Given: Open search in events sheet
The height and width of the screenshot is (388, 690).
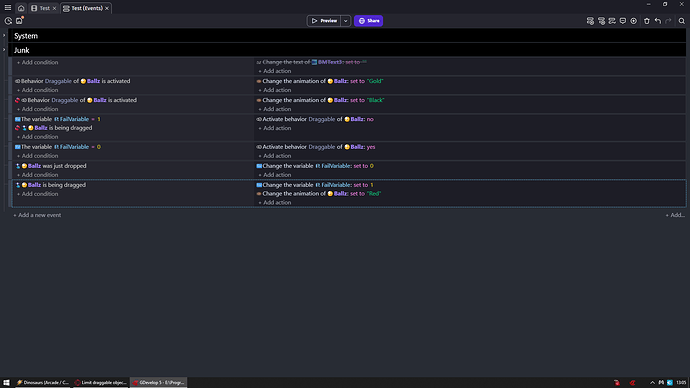Looking at the screenshot, I should pos(682,21).
